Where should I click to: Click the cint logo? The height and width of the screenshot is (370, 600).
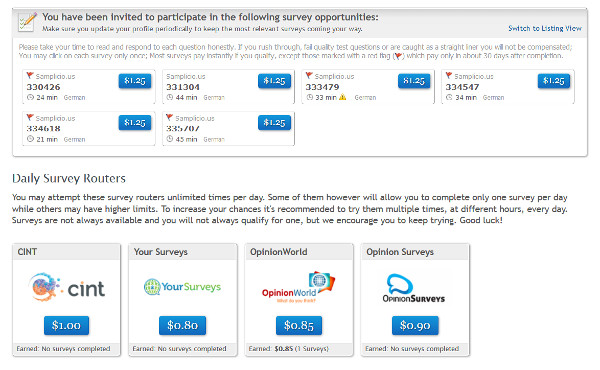(x=67, y=287)
